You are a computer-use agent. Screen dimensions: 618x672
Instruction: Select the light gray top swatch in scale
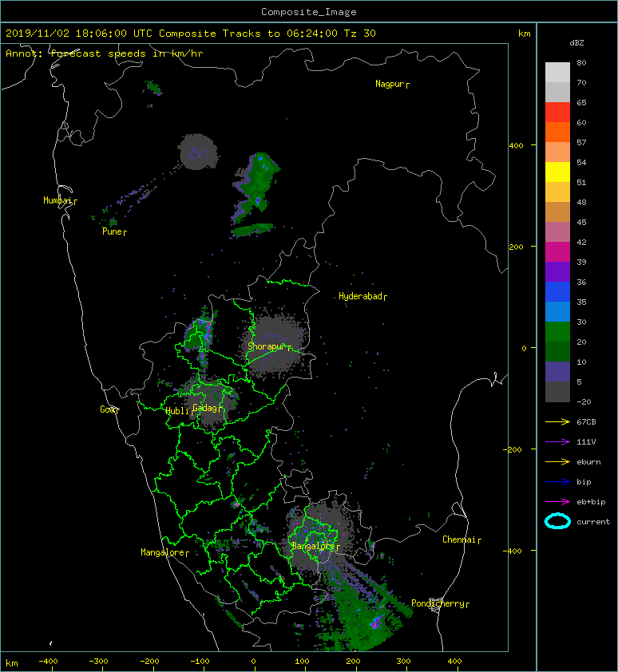[x=557, y=72]
